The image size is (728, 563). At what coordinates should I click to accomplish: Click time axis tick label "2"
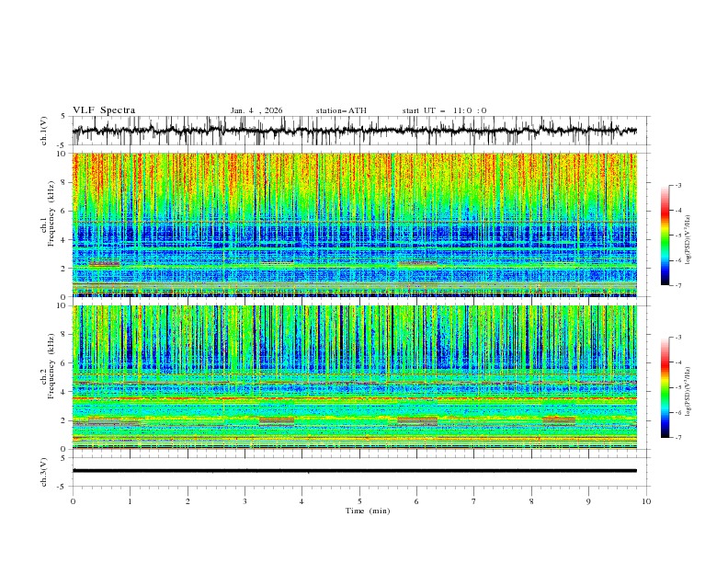pyautogui.click(x=188, y=501)
